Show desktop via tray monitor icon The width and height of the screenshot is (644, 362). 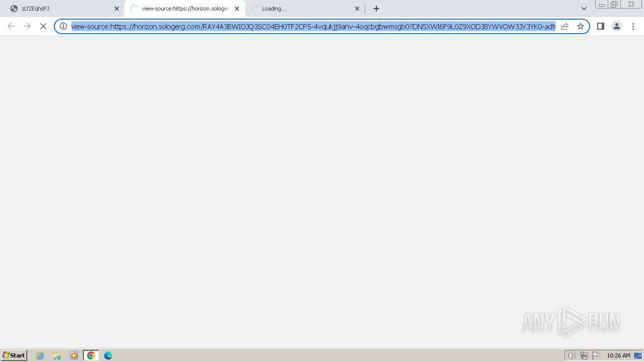[x=638, y=355]
